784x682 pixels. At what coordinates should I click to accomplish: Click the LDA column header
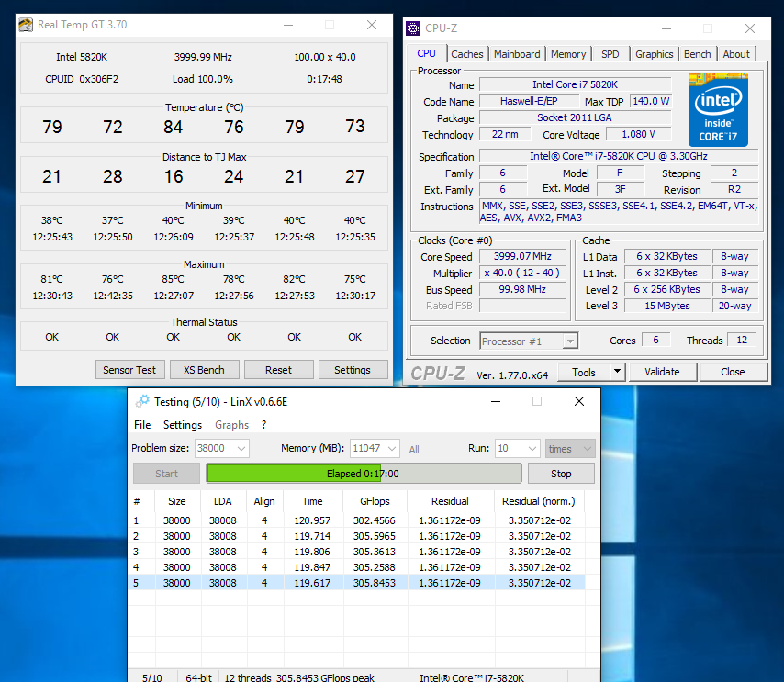tap(223, 501)
